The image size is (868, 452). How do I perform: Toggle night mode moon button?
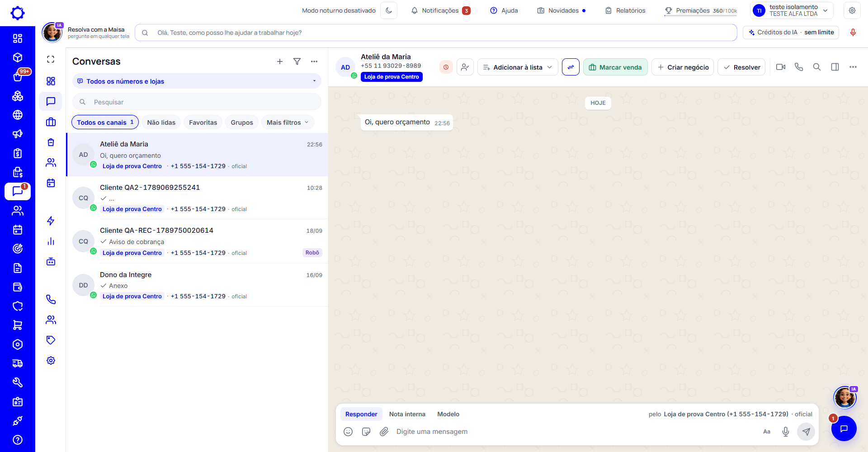pyautogui.click(x=389, y=10)
